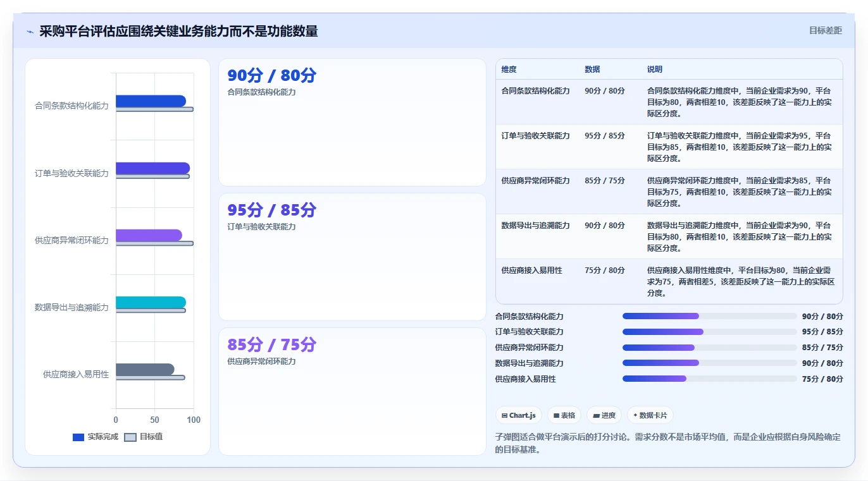The image size is (868, 481).
Task: Select the 合同条款结构化能力 cell in the table
Action: [x=536, y=91]
